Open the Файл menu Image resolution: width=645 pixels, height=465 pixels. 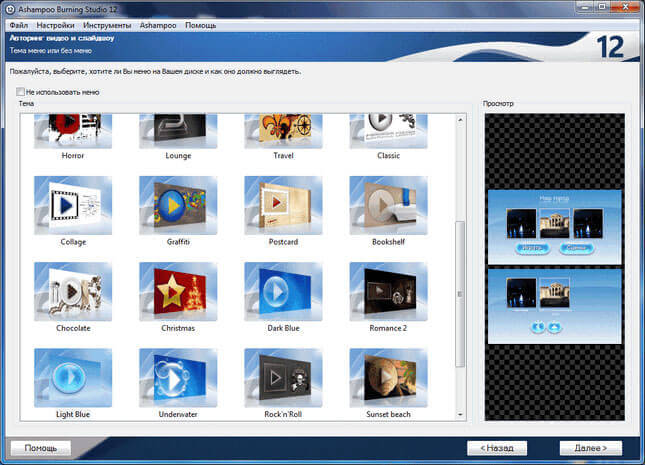click(19, 26)
